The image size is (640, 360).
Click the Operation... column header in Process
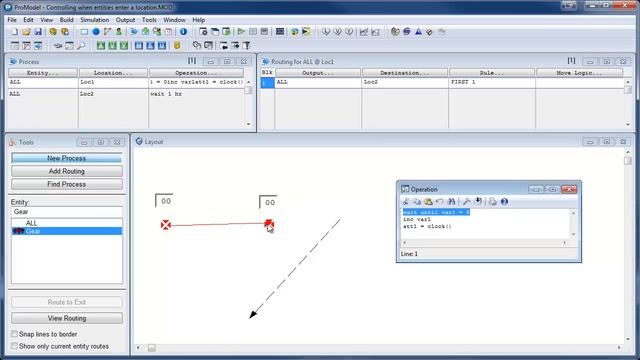(196, 73)
